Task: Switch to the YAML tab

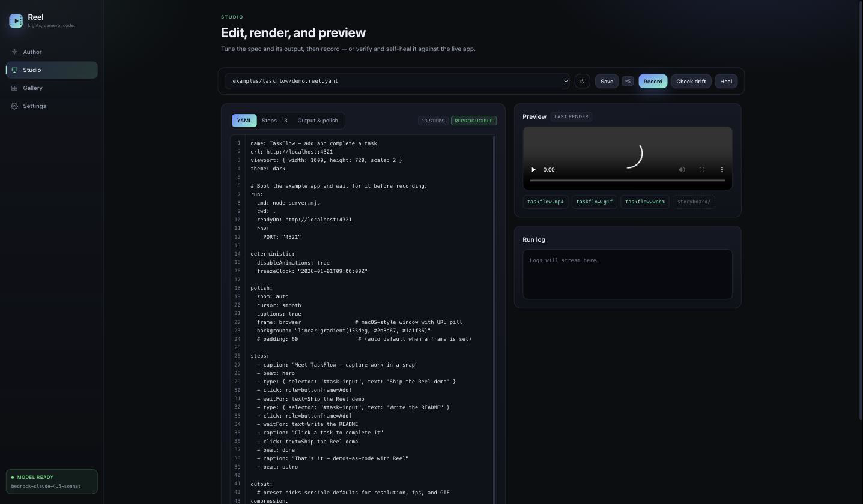Action: (x=244, y=121)
